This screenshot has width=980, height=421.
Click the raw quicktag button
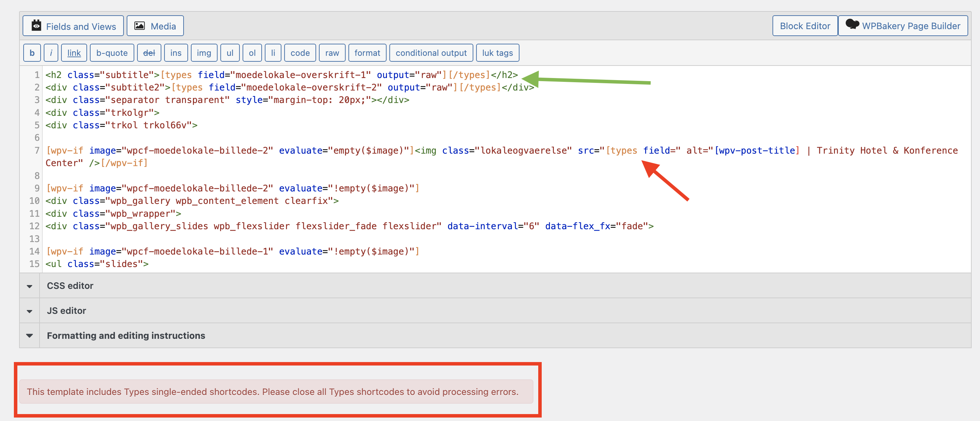[332, 53]
